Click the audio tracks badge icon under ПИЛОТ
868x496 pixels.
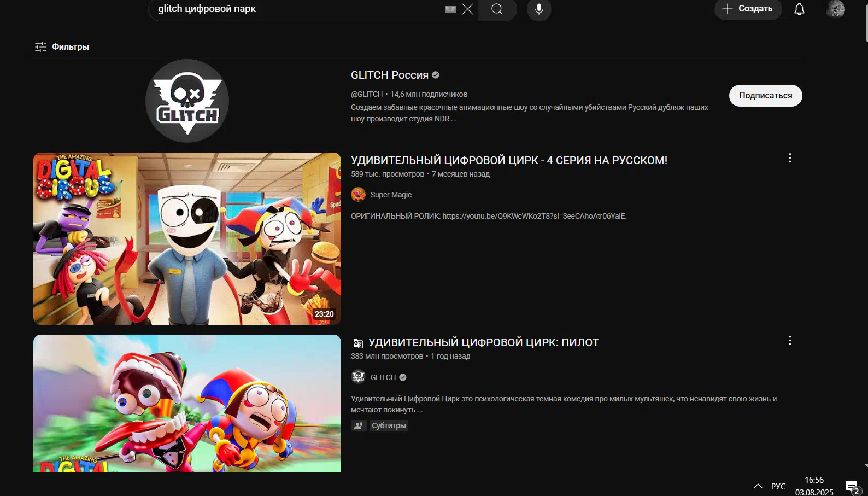pos(359,425)
